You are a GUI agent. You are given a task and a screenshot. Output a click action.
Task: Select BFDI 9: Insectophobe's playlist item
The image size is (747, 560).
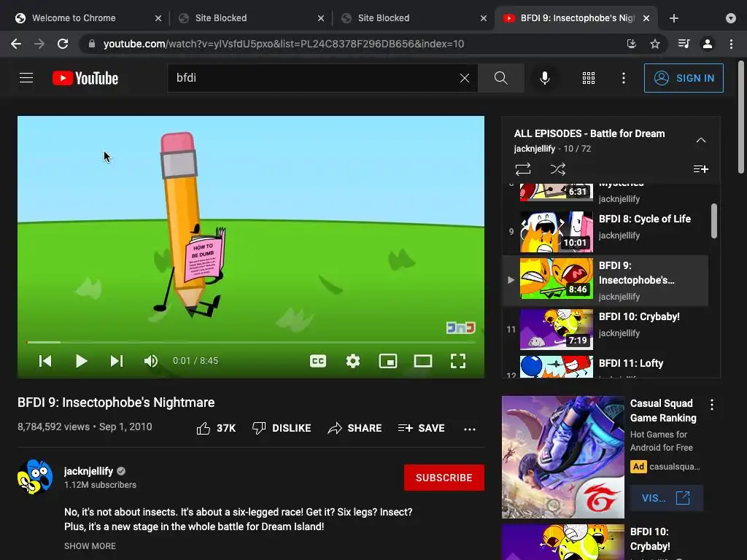point(606,281)
